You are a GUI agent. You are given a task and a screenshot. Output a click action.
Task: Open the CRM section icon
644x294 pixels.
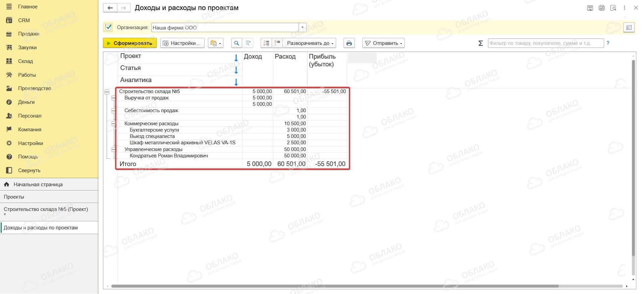pos(9,20)
